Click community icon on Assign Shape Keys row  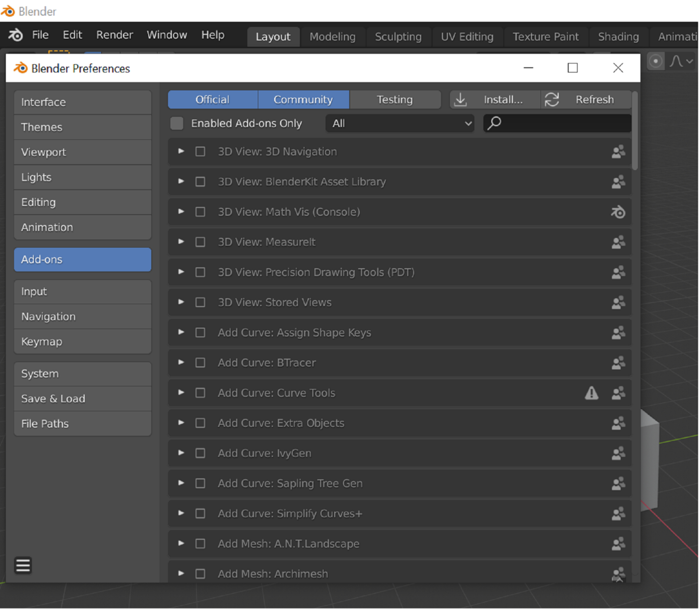[618, 333]
